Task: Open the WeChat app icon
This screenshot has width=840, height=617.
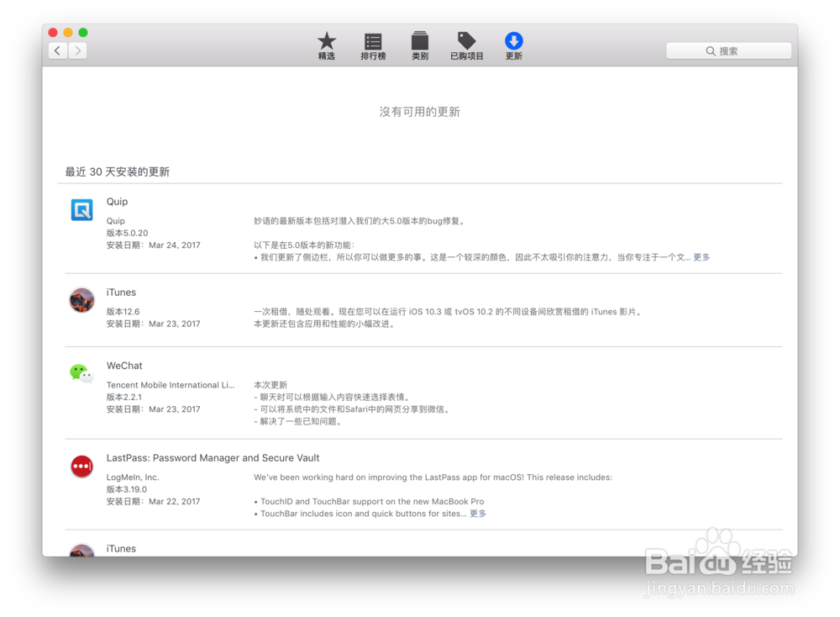Action: (x=81, y=372)
